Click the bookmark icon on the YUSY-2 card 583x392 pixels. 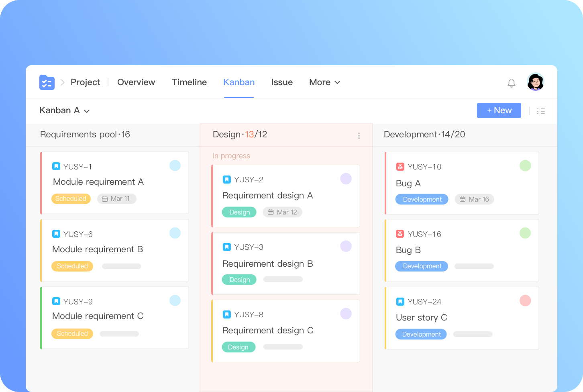226,179
